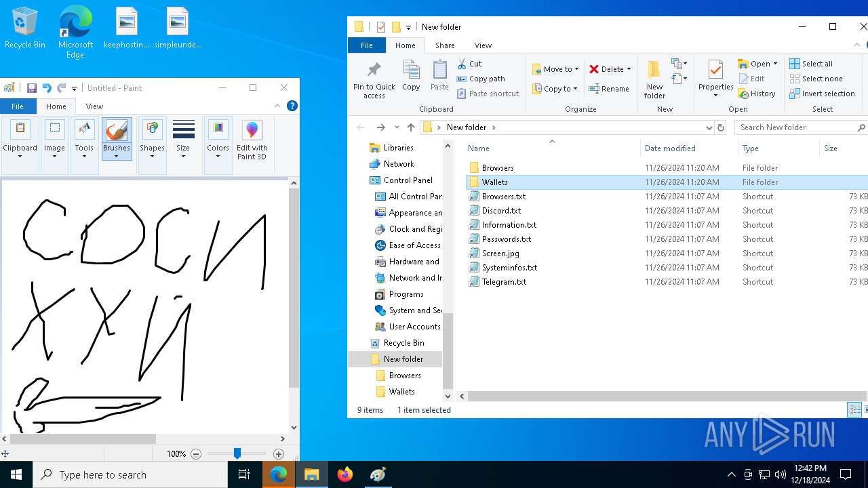Expand Delete dropdown arrow

tap(629, 69)
